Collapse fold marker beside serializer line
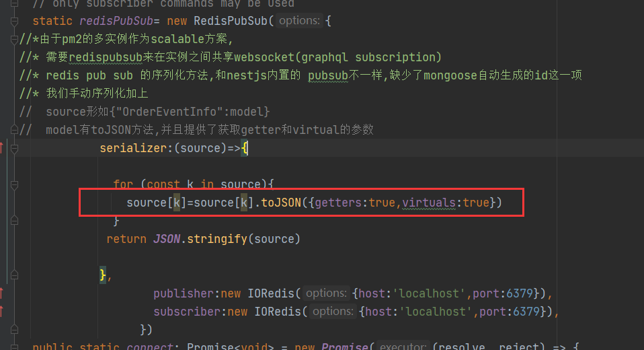Screen dimensions: 644x350 14,148
